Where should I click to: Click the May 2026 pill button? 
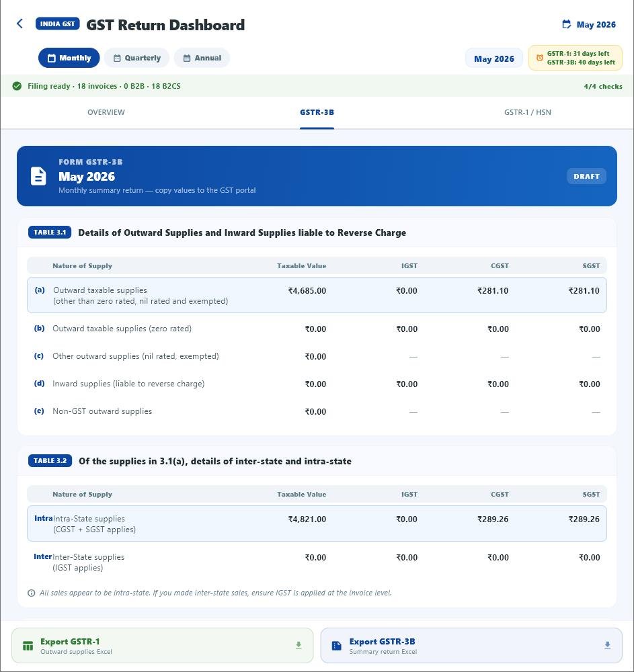[x=494, y=58]
